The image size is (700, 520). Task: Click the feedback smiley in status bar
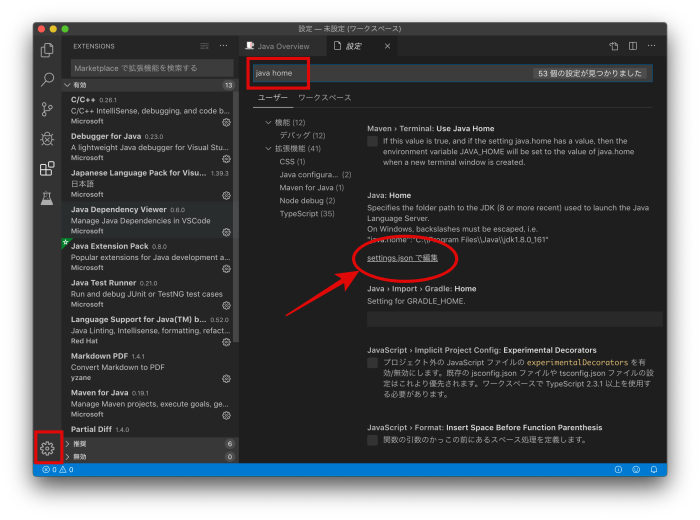pyautogui.click(x=636, y=470)
